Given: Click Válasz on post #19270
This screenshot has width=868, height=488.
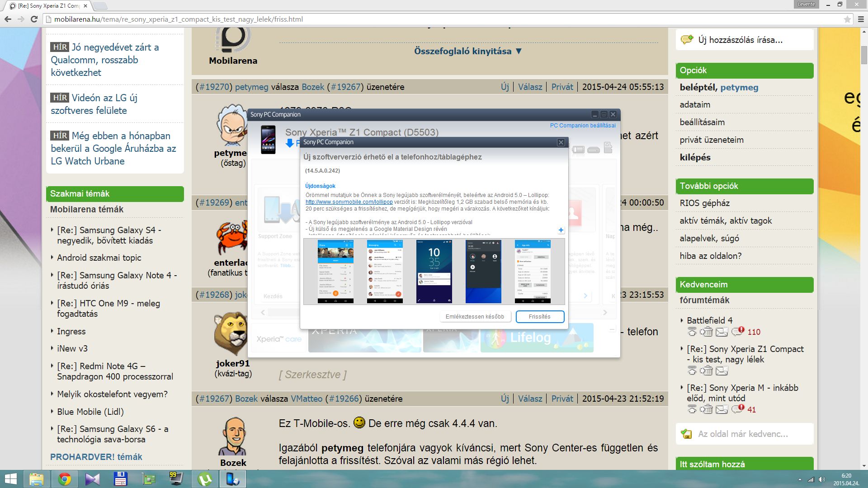Looking at the screenshot, I should [530, 87].
